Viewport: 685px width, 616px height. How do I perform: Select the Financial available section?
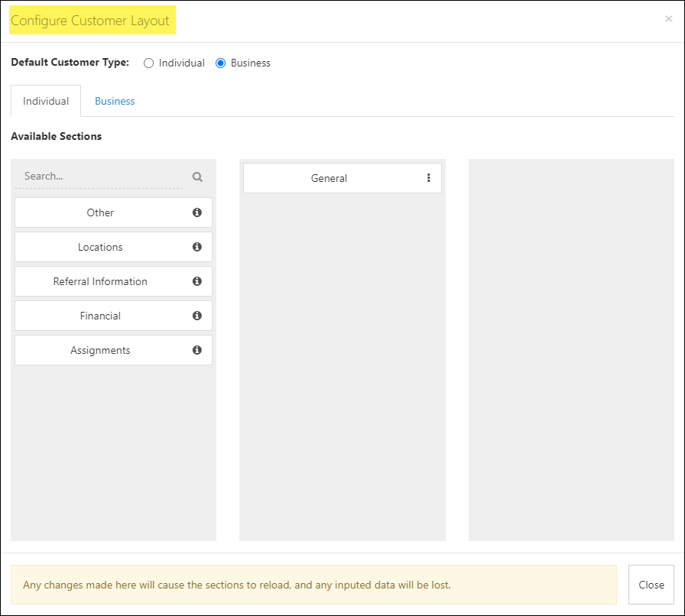click(x=114, y=316)
